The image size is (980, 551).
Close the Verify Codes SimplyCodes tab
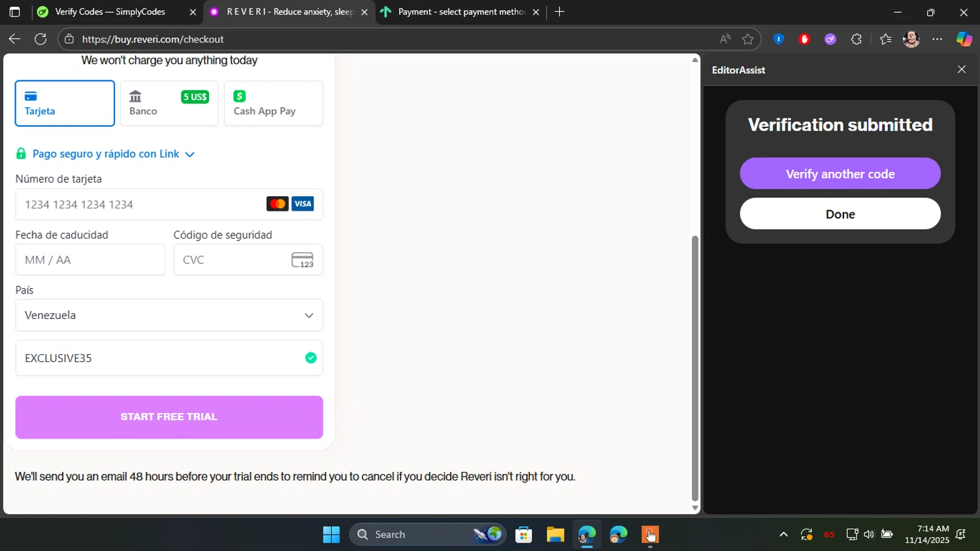(193, 12)
